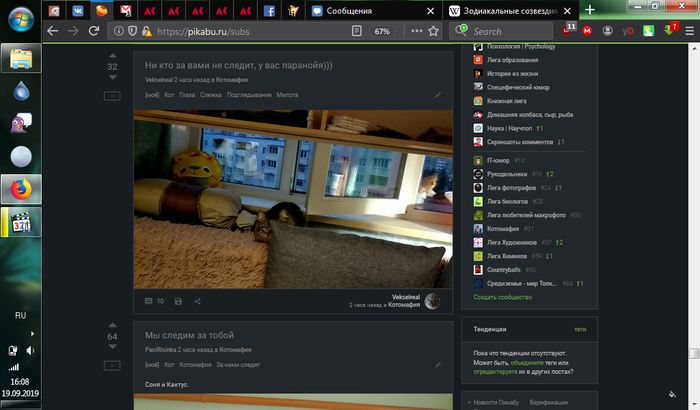
Task: Upvote the post rated 64
Action: [112, 325]
